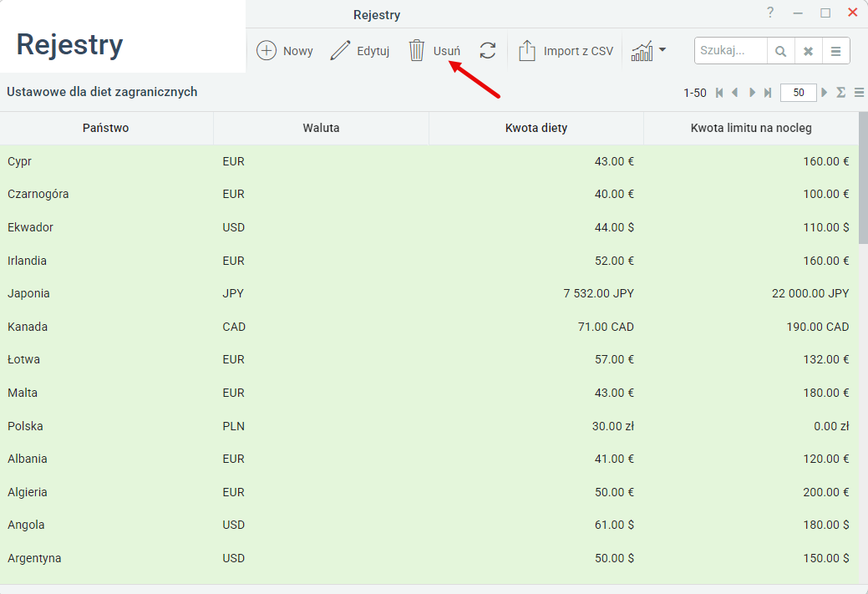Minimize the Rejestry window
This screenshot has height=594, width=868.
(x=798, y=13)
